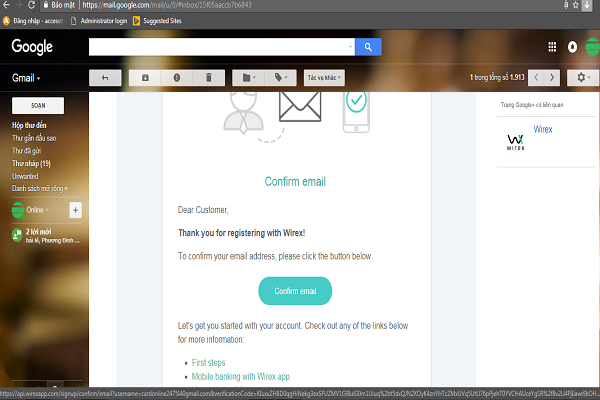Open the Labels tag dropdown

pos(281,78)
